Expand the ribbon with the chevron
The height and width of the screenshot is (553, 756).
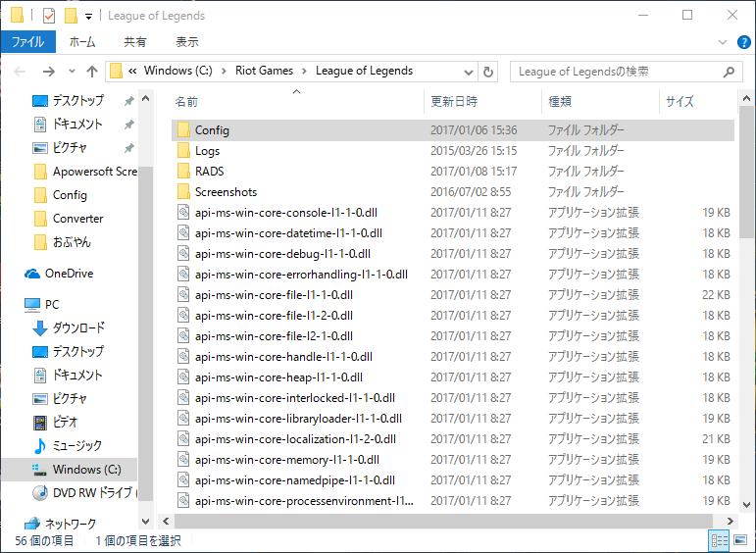tap(723, 42)
